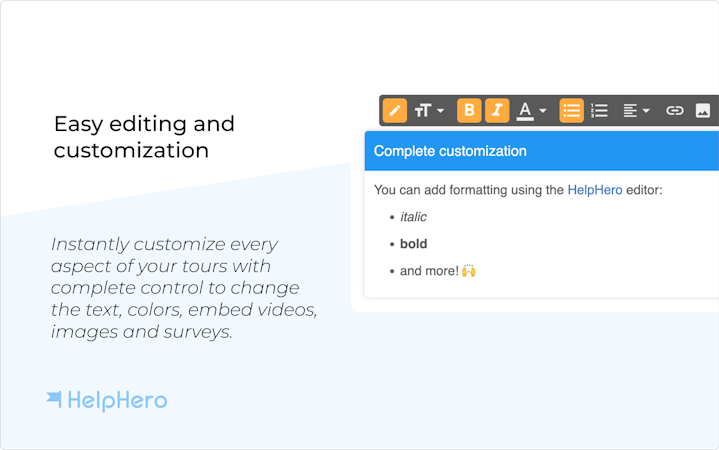Select the bold bullet item
The width and height of the screenshot is (719, 450).
coord(413,244)
